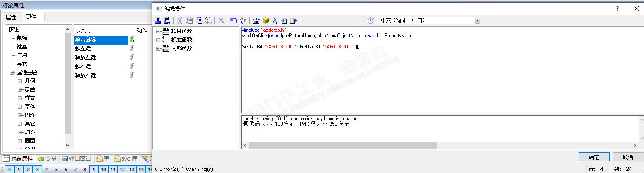Image resolution: width=644 pixels, height=173 pixels.
Task: Click the Cut scissors icon in editor toolbar
Action: pos(180,20)
